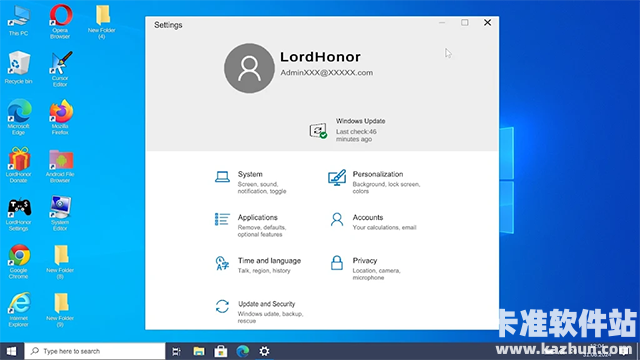Open the Recycle bin icon
The height and width of the screenshot is (360, 640).
[19, 68]
